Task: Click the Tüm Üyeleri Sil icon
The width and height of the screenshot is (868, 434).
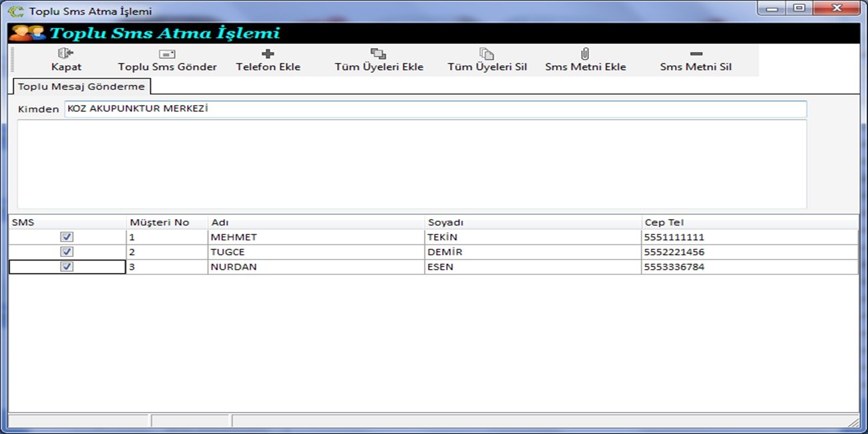Action: tap(487, 54)
